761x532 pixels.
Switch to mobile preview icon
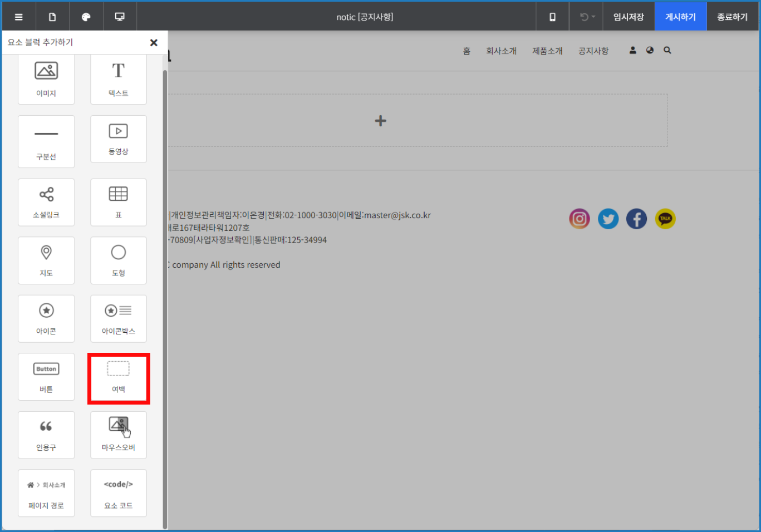click(x=552, y=17)
